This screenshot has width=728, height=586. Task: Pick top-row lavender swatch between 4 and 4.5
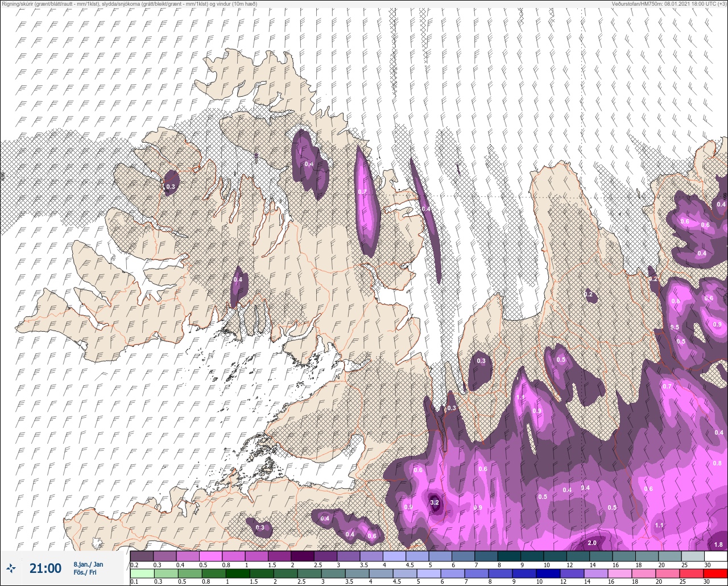pyautogui.click(x=394, y=556)
